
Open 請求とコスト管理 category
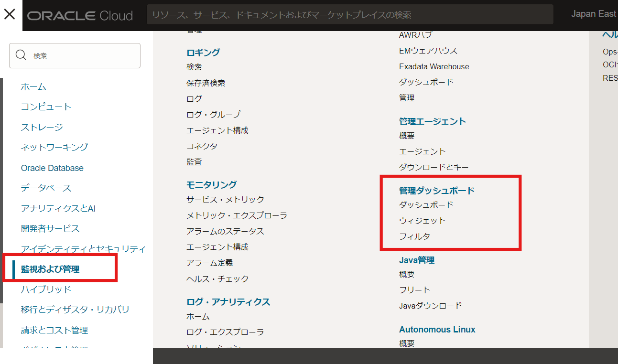click(54, 331)
